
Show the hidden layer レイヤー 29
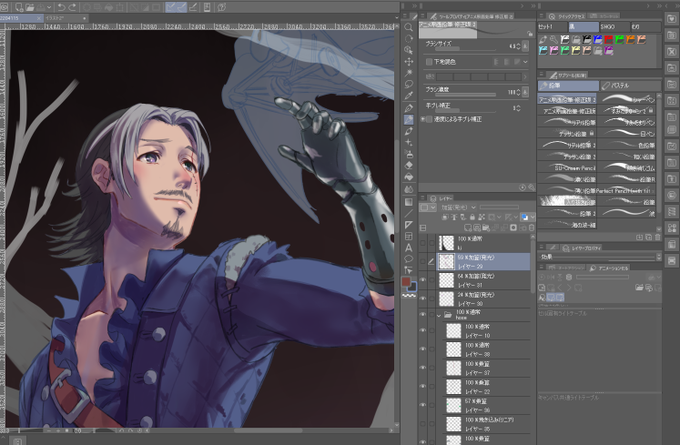pyautogui.click(x=423, y=262)
